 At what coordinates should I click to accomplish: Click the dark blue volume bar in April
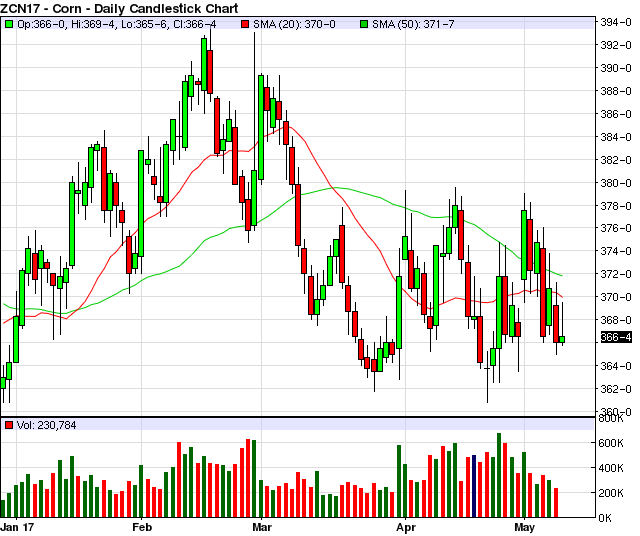pos(474,486)
